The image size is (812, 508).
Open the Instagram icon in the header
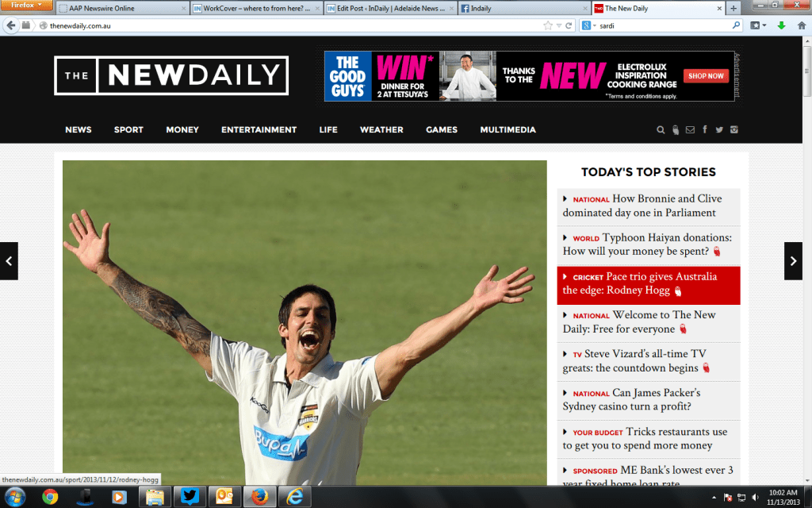tap(733, 129)
